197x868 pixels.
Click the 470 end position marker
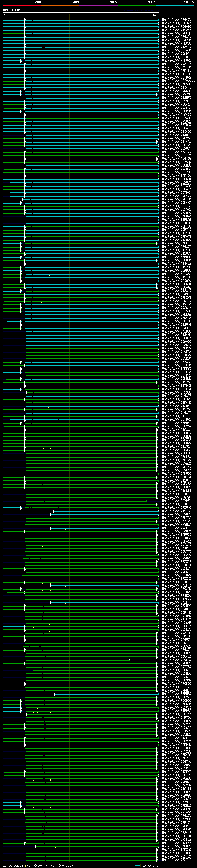tap(155, 15)
